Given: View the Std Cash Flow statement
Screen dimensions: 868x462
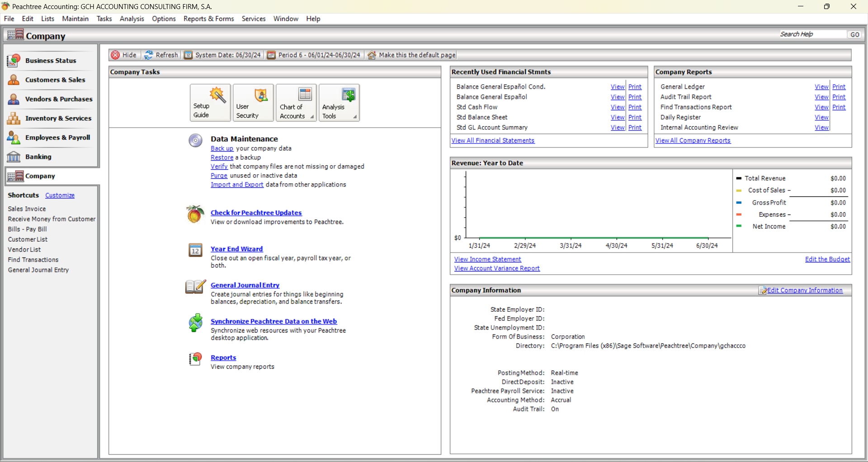Looking at the screenshot, I should click(618, 107).
